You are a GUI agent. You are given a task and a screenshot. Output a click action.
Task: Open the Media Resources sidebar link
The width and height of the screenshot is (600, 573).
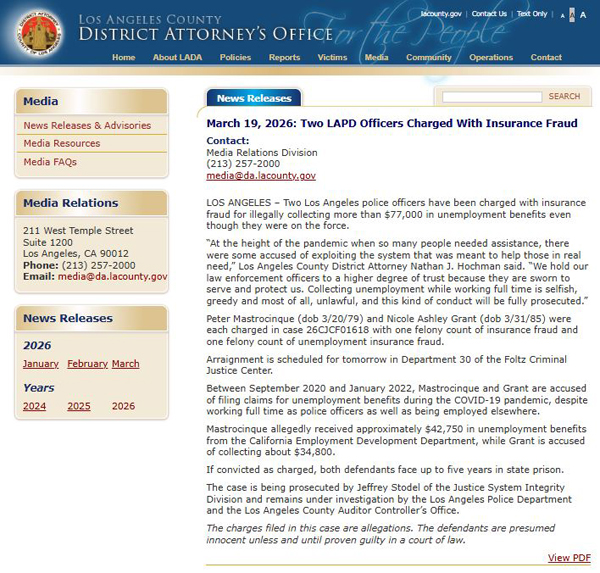pyautogui.click(x=62, y=144)
